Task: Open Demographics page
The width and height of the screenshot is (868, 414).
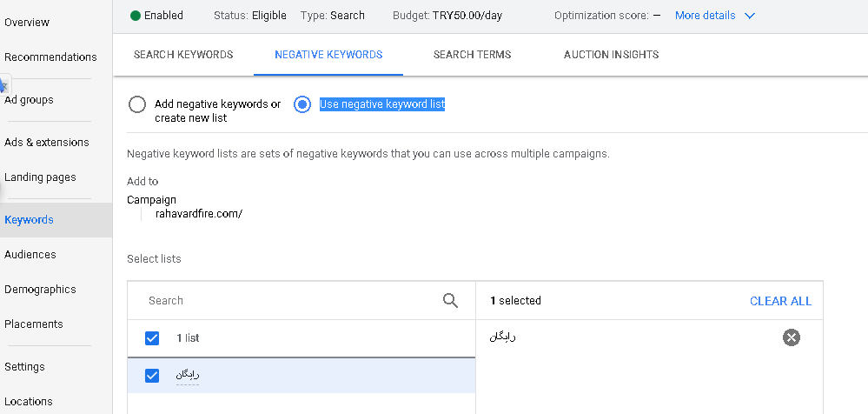Action: pos(40,290)
